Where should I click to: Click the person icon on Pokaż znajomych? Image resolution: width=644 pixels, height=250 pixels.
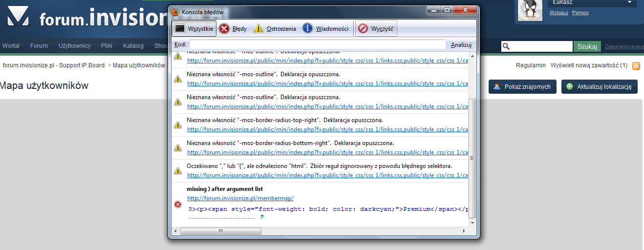tap(497, 87)
